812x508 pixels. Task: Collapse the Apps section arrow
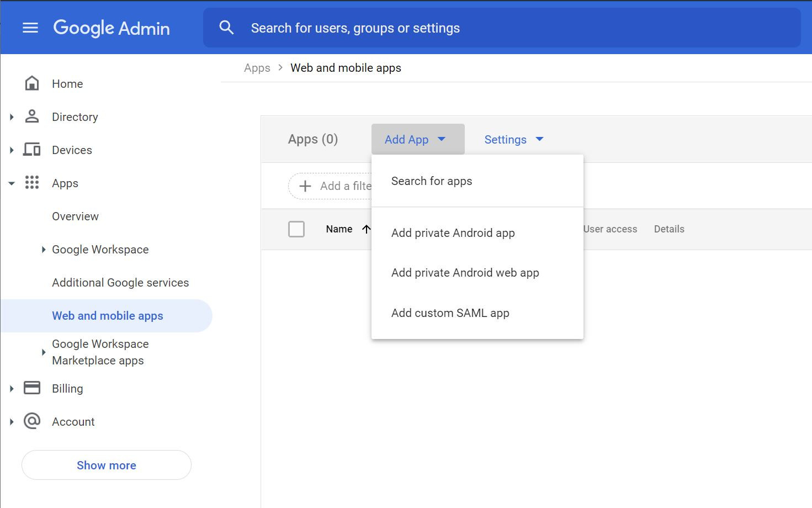(x=12, y=183)
